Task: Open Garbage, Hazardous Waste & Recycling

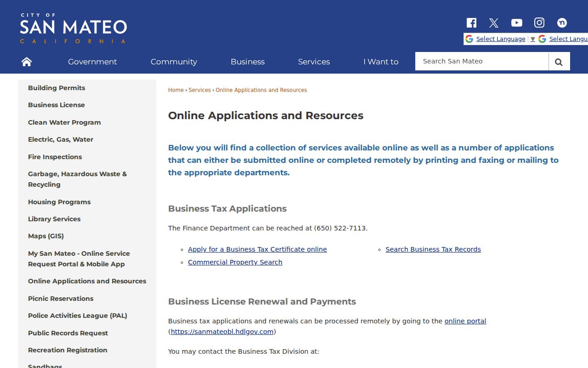Action: [x=78, y=179]
